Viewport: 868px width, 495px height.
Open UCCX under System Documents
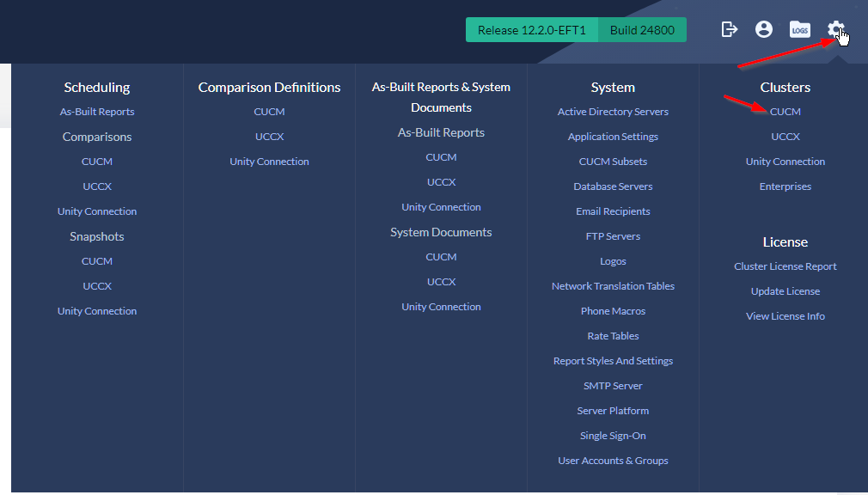pyautogui.click(x=441, y=281)
